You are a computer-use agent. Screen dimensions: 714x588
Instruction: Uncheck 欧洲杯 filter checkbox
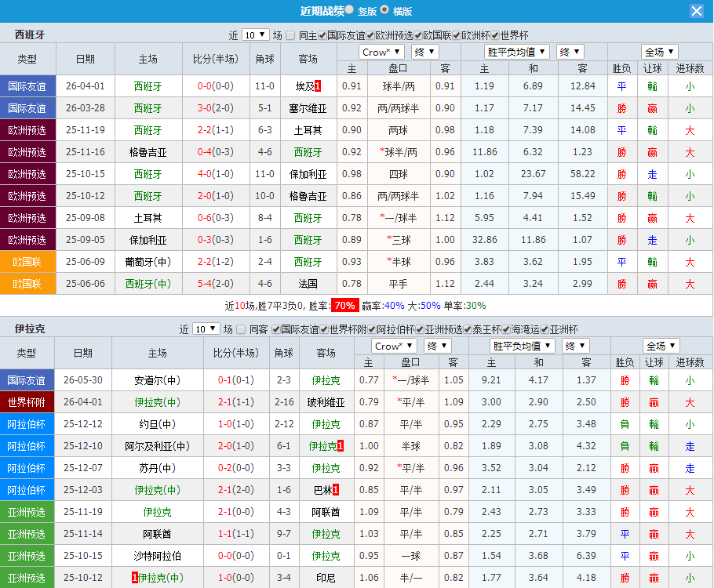point(457,35)
